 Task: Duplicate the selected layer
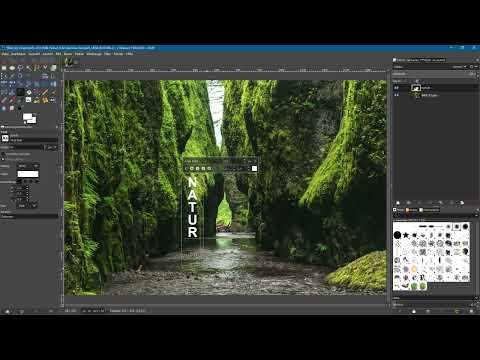[x=440, y=203]
